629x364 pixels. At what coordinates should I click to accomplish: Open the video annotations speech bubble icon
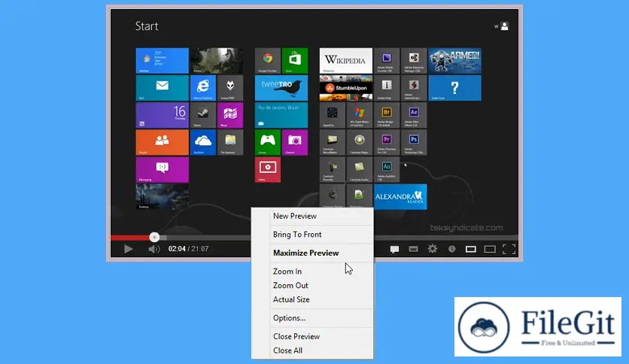tap(394, 250)
